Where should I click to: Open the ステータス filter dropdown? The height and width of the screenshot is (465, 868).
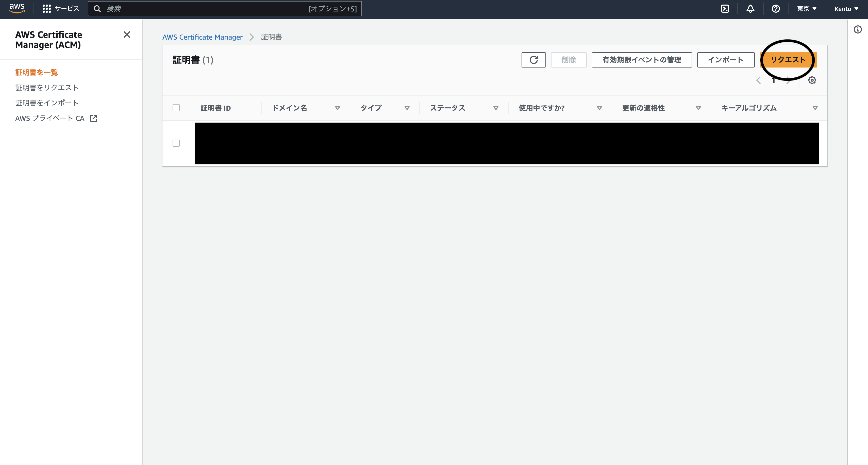coord(496,108)
